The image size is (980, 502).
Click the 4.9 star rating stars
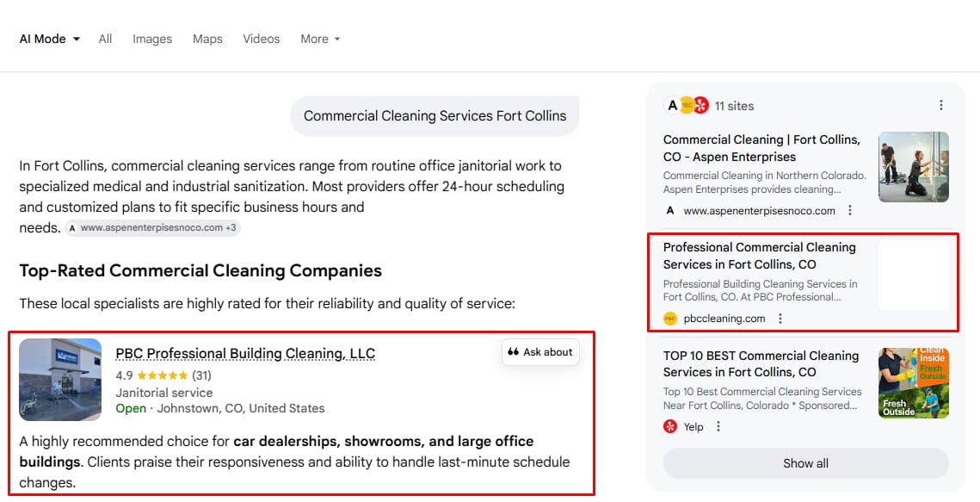pyautogui.click(x=162, y=375)
